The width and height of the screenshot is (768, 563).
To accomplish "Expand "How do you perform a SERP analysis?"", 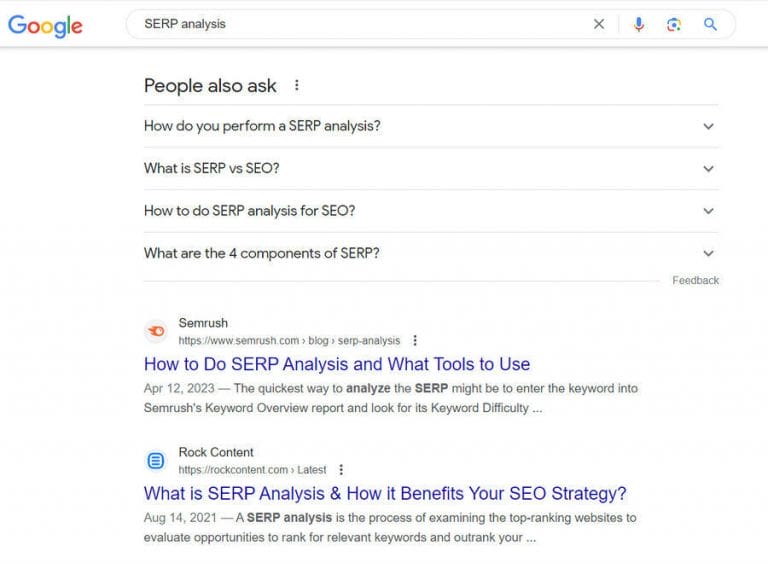I will (x=708, y=127).
